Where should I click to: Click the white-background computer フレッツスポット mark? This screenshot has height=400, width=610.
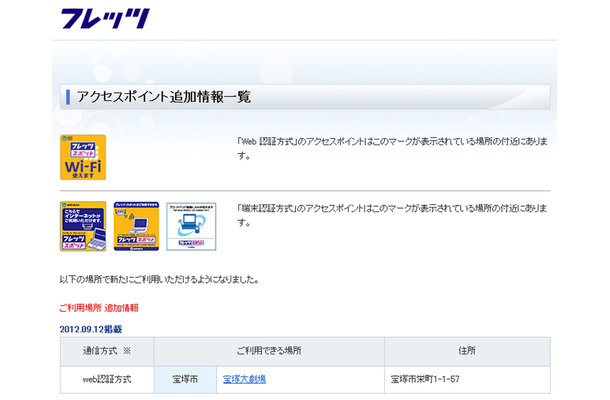coord(191,226)
